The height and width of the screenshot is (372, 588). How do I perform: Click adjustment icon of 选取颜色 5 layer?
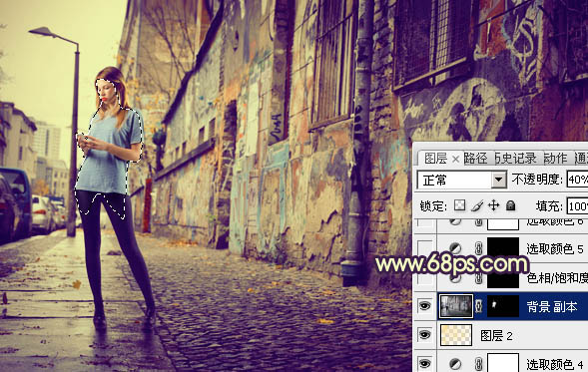[x=455, y=248]
